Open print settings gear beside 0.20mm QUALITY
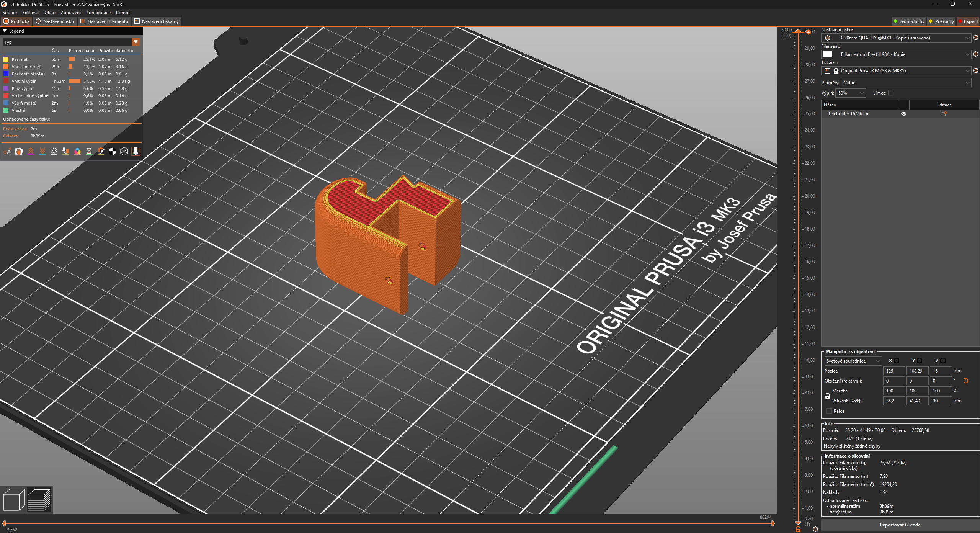 pyautogui.click(x=976, y=38)
